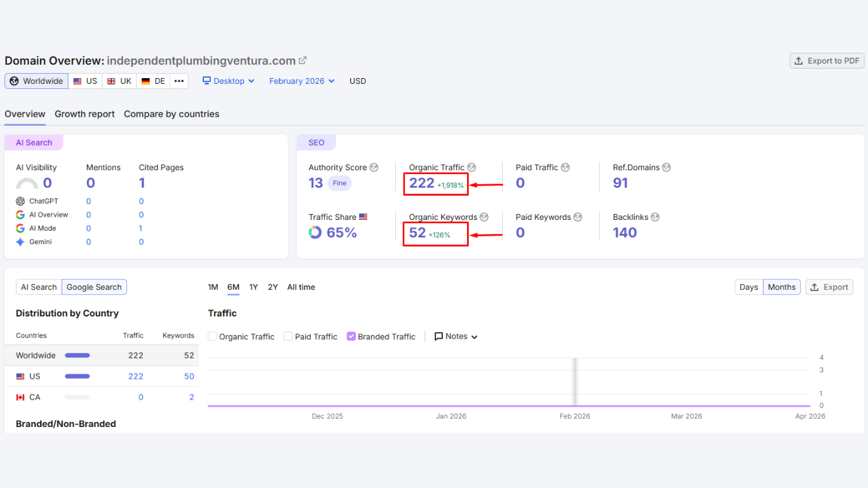
Task: Select the Worldwide region button
Action: (x=36, y=81)
